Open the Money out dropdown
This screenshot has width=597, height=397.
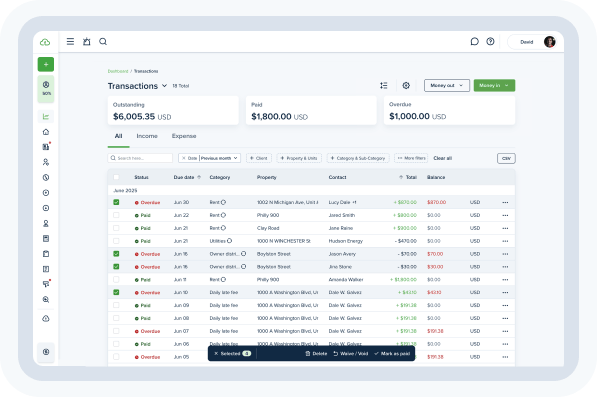tap(447, 86)
